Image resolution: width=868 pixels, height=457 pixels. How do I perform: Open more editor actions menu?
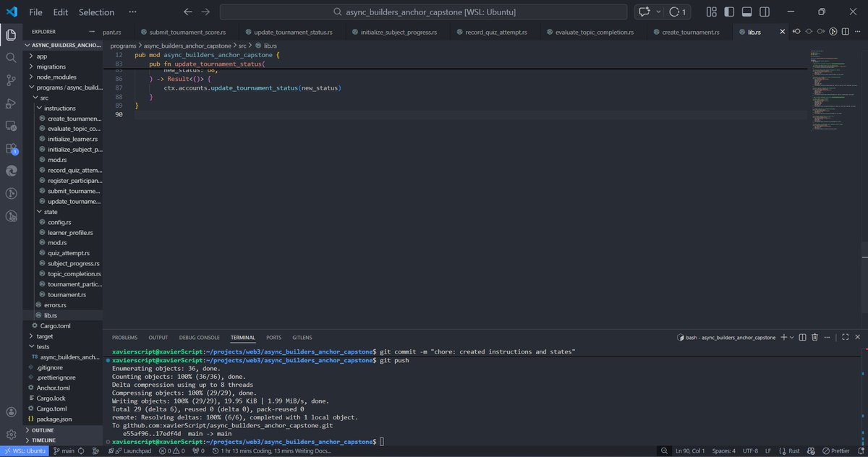tap(858, 31)
